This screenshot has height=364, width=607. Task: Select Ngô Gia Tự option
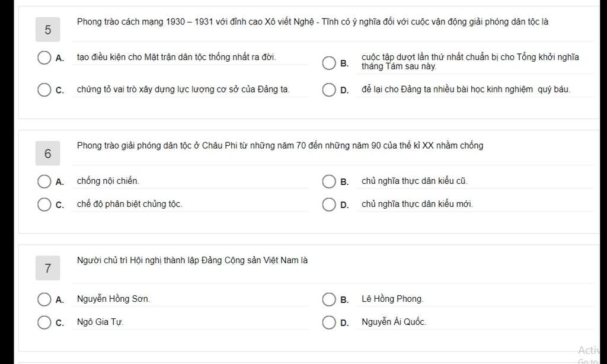pyautogui.click(x=44, y=322)
